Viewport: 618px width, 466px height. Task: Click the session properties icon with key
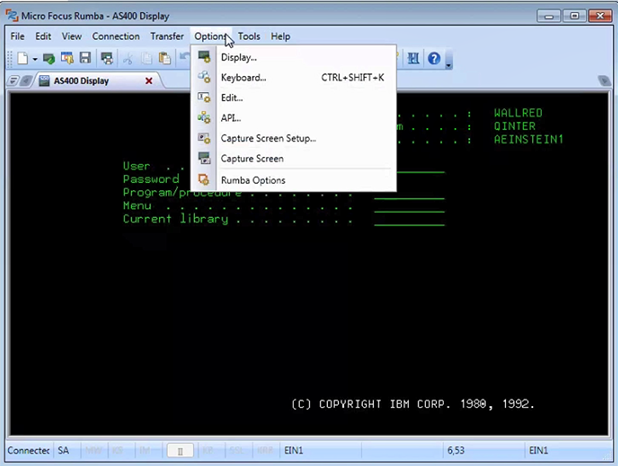point(67,58)
